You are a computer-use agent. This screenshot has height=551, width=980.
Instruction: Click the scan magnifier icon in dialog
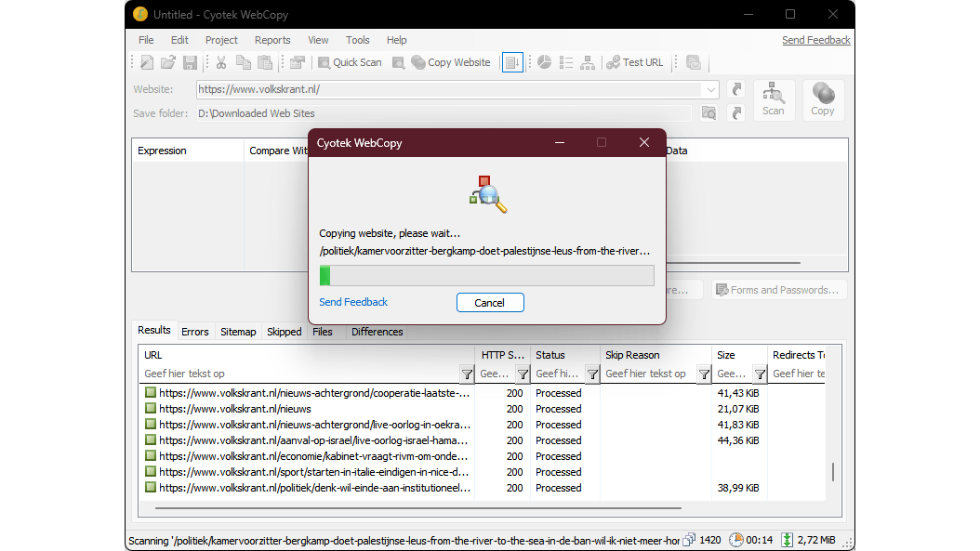coord(488,194)
